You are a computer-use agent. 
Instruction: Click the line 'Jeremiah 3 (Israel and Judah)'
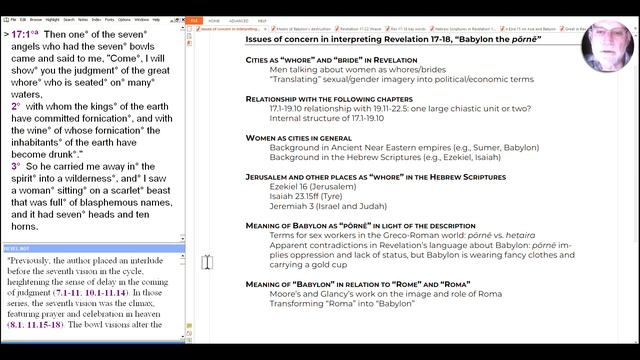[x=328, y=206]
